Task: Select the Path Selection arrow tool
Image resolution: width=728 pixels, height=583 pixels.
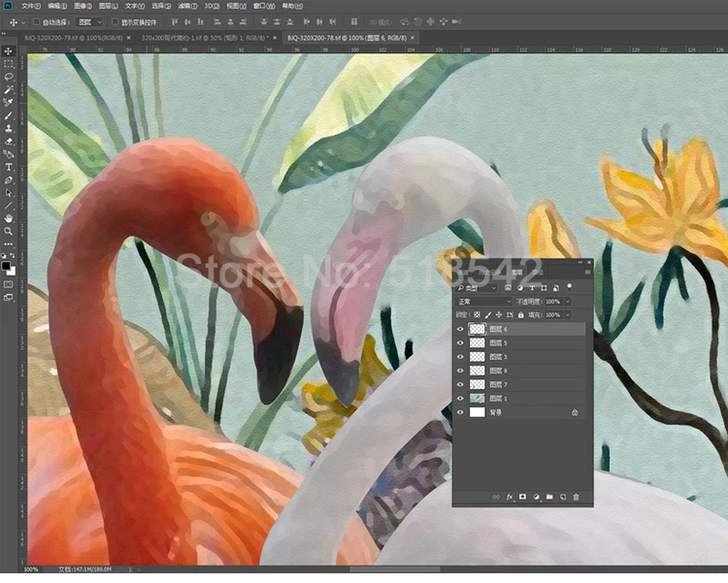Action: [9, 193]
